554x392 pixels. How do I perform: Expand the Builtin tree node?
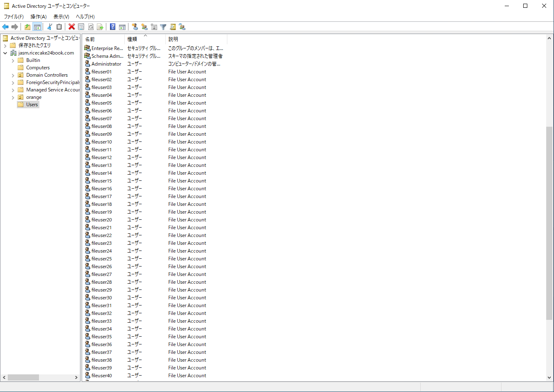(13, 61)
